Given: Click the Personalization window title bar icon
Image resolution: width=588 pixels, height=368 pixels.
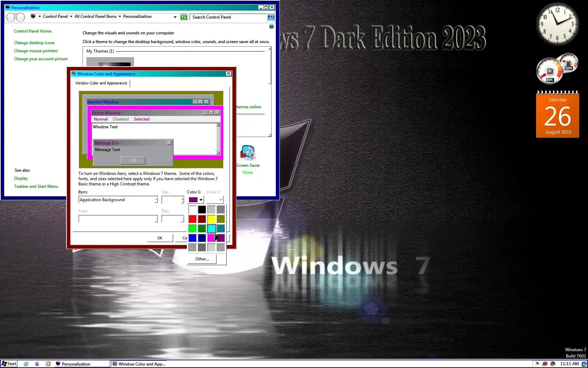Looking at the screenshot, I should [8, 7].
